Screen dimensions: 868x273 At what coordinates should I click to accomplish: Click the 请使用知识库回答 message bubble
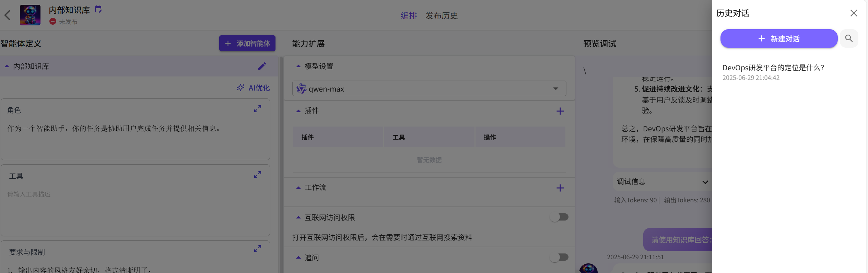click(x=678, y=240)
